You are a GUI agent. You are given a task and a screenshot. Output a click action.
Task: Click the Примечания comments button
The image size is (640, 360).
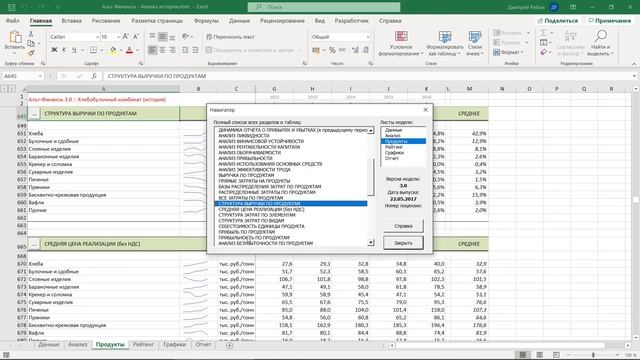(610, 20)
